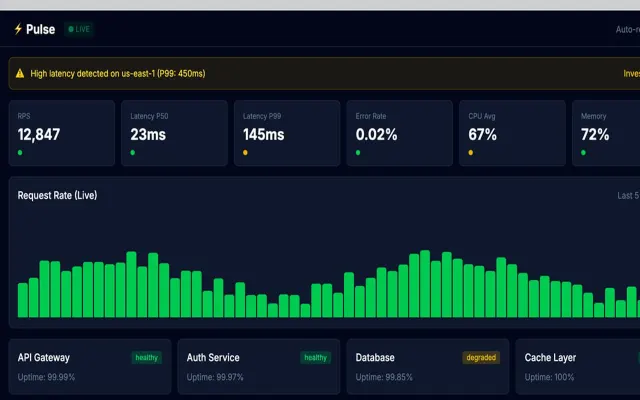Select the Latency P99 145ms card
Viewport: 640px width, 400px height.
pyautogui.click(x=287, y=133)
